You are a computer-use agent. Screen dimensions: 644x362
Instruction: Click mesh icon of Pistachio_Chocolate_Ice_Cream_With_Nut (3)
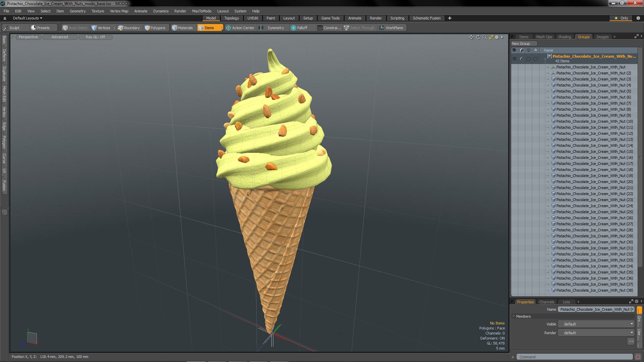[553, 79]
